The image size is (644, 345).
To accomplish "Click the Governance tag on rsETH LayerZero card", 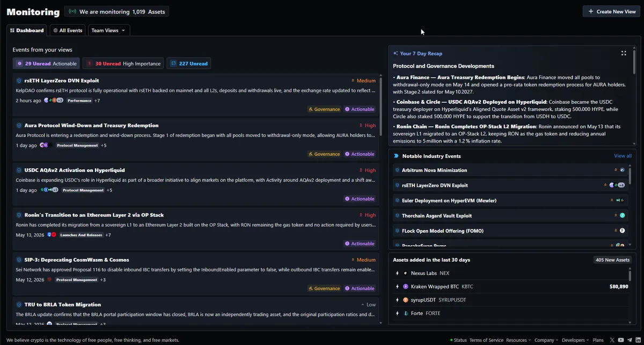I will 324,109.
